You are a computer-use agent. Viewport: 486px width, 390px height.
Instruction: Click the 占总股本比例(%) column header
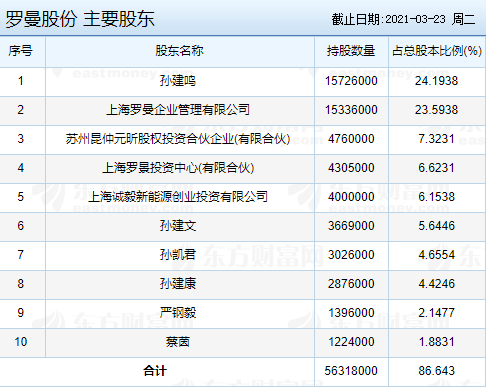tap(437, 51)
